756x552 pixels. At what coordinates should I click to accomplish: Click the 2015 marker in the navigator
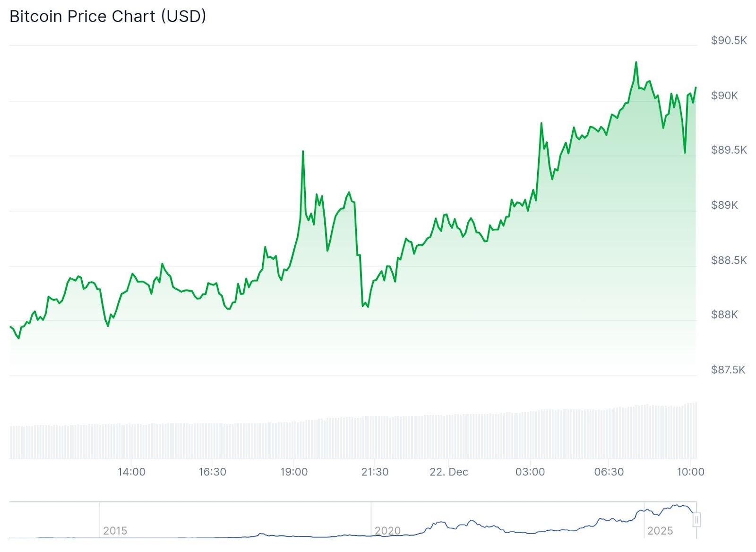coord(115,531)
